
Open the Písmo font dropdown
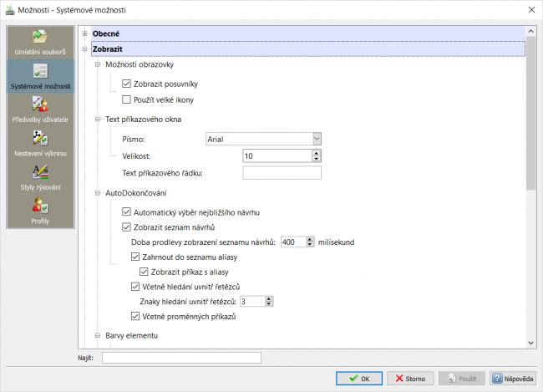tap(317, 139)
